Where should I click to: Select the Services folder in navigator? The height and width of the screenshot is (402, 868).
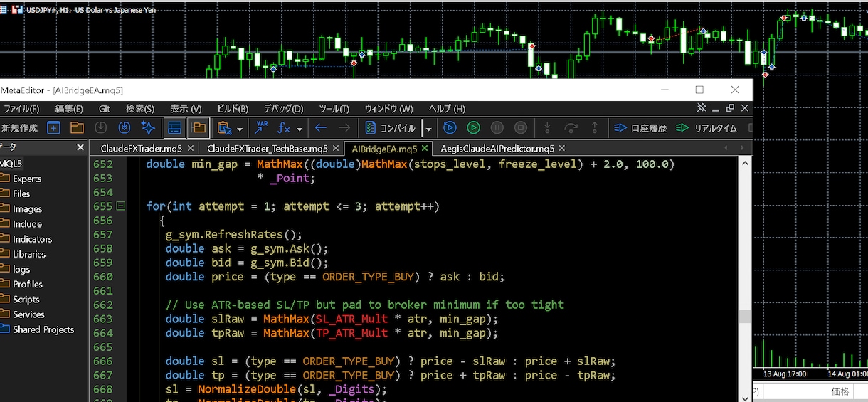click(x=28, y=314)
